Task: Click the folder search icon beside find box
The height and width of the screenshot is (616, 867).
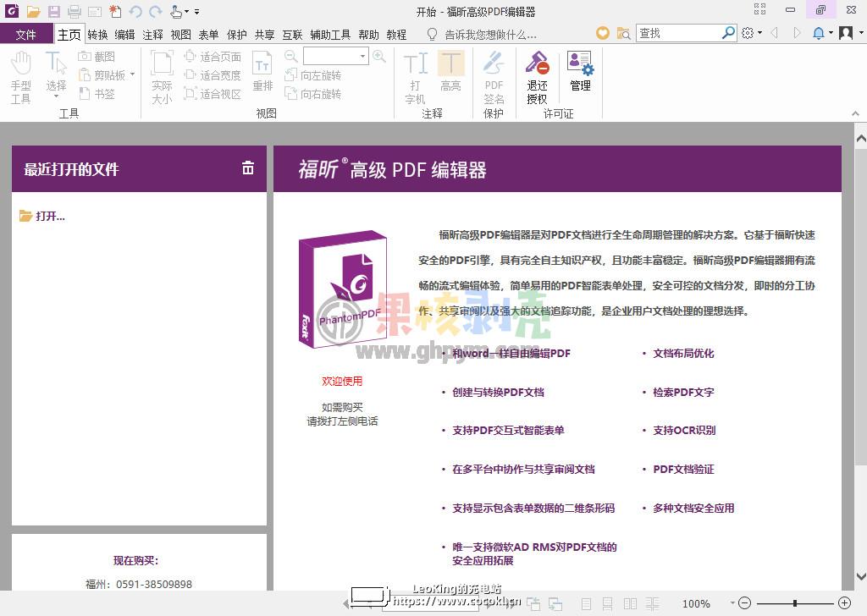Action: 623,33
